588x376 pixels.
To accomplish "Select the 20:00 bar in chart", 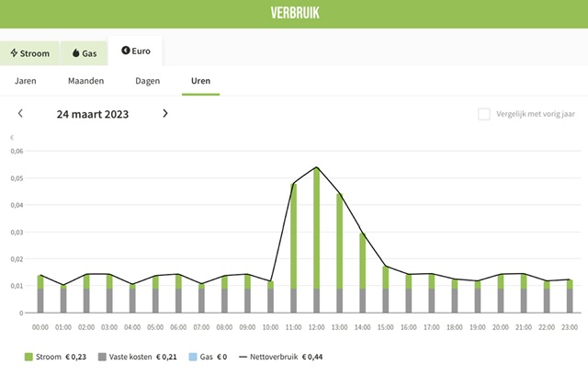I will [501, 293].
